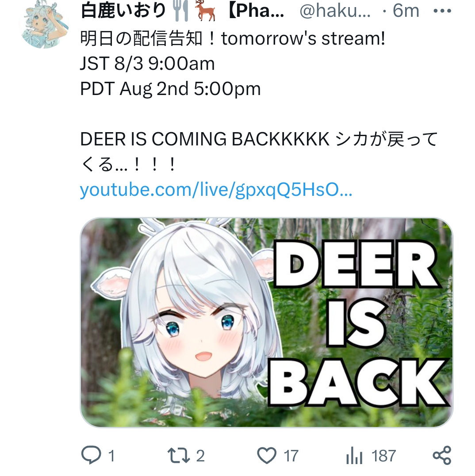This screenshot has width=475, height=476.
Task: Tap the fork and knife emoji
Action: pyautogui.click(x=180, y=11)
